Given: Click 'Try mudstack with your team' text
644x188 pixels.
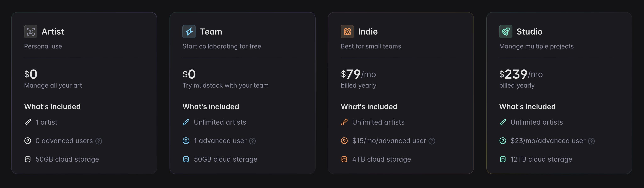Looking at the screenshot, I should pyautogui.click(x=226, y=85).
